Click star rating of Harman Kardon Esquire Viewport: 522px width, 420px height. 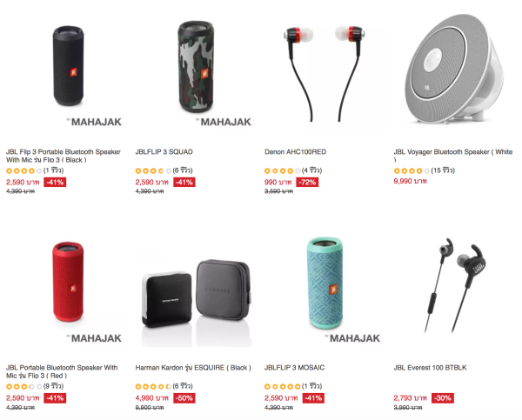pyautogui.click(x=153, y=387)
